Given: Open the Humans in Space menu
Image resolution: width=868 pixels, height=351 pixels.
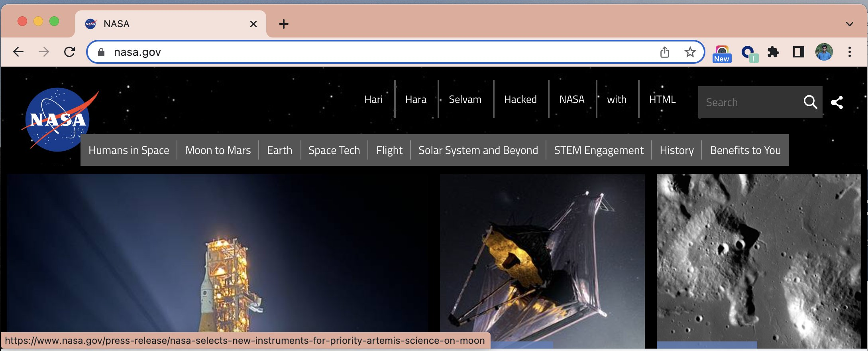Looking at the screenshot, I should click(129, 150).
